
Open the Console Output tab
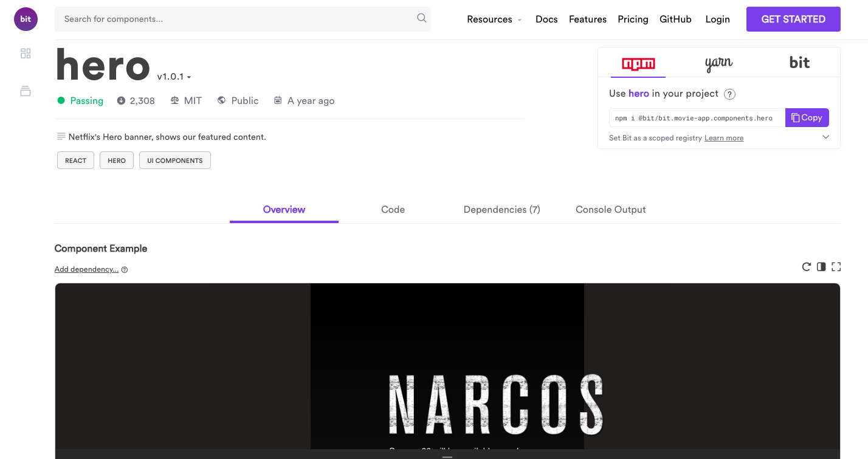pos(610,210)
